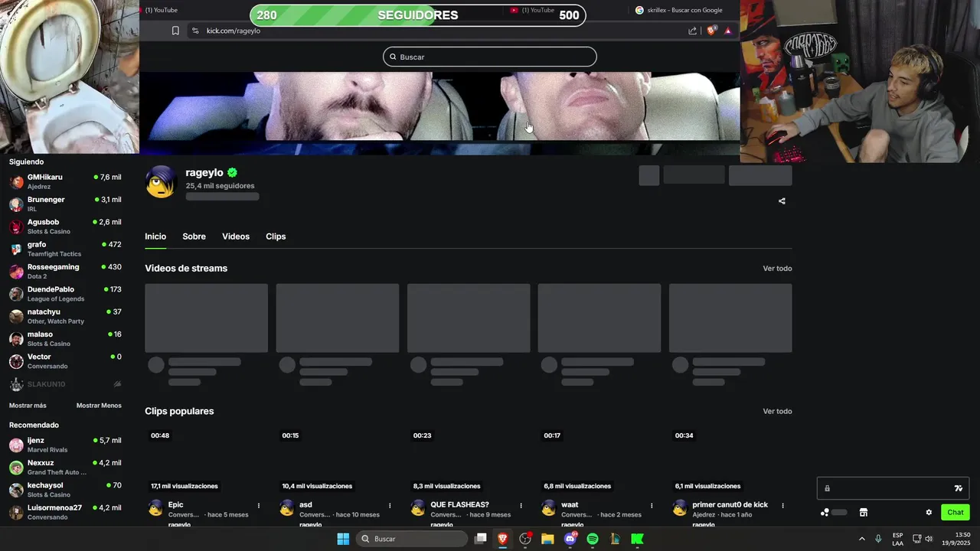Open GMHikaru's avatar in the Siguiendo list
Image resolution: width=980 pixels, height=551 pixels.
17,182
